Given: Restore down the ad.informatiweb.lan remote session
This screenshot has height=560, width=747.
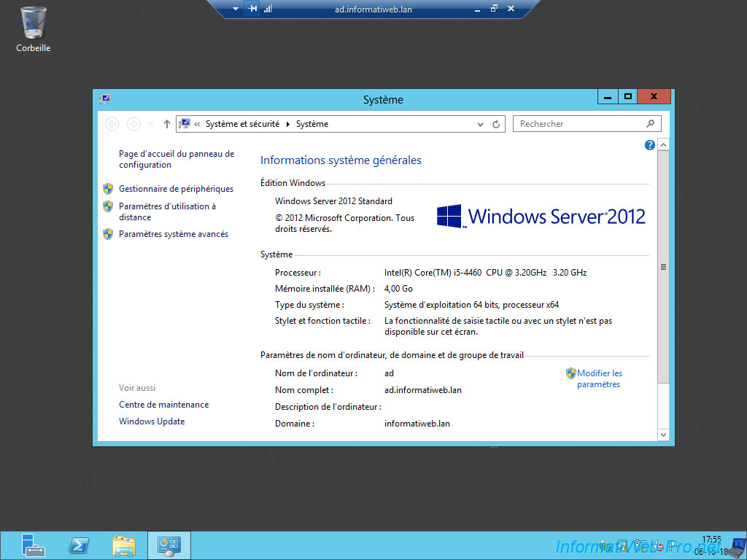Looking at the screenshot, I should 494,9.
